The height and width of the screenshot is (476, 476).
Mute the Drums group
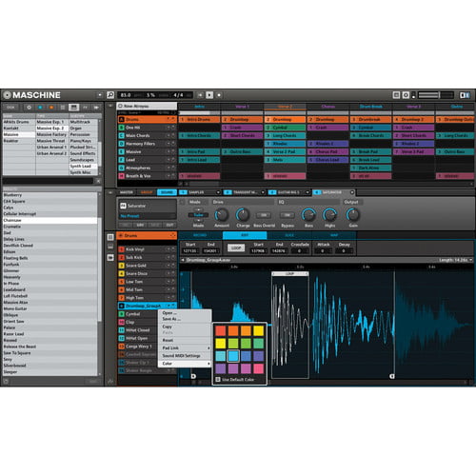(x=169, y=119)
